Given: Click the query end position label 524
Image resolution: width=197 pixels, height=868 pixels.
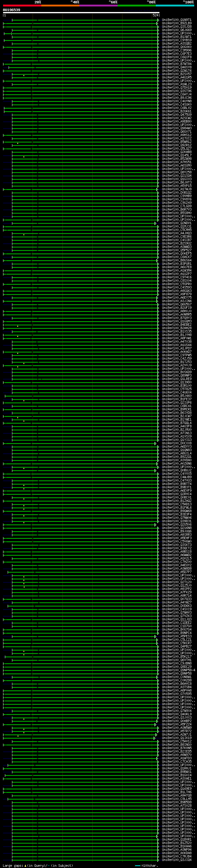Looking at the screenshot, I should (x=155, y=15).
